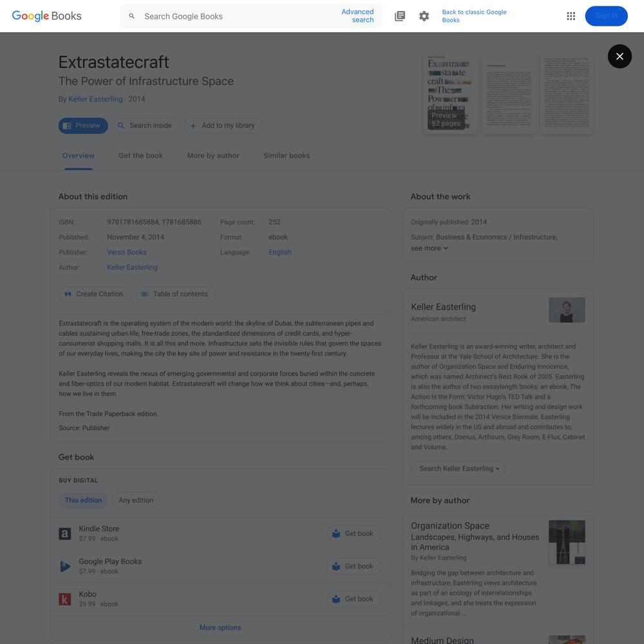Open the Organization Space cover thumbnail

pos(567,542)
